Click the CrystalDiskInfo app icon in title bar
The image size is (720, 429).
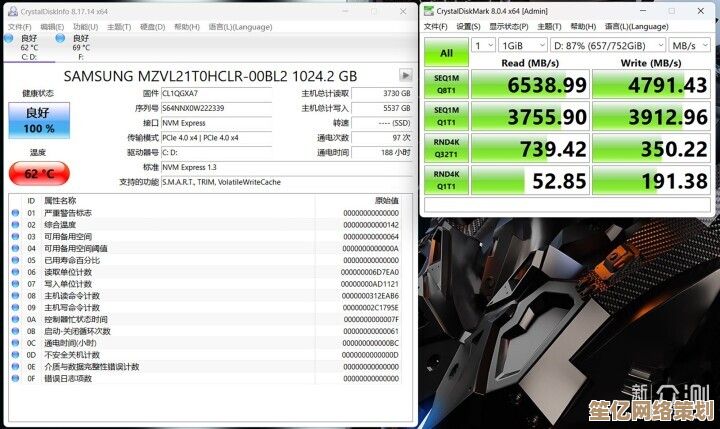click(x=13, y=11)
